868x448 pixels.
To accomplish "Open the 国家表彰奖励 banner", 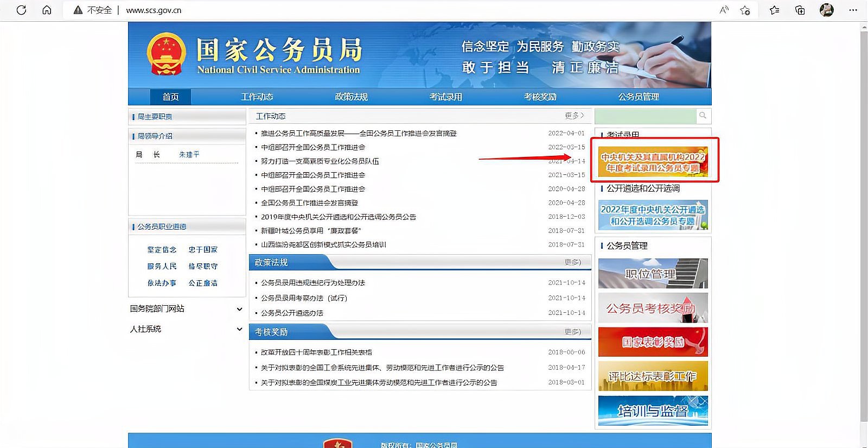I will pyautogui.click(x=653, y=342).
